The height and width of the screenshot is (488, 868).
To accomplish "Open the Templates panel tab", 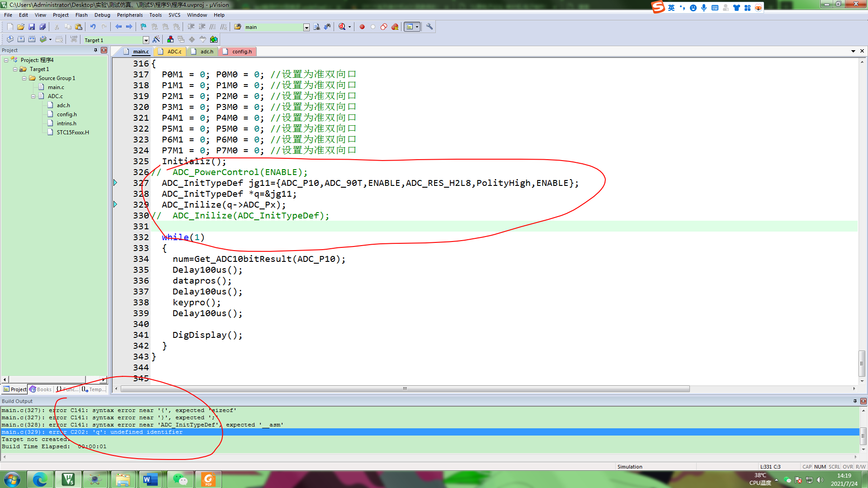I will (x=94, y=389).
